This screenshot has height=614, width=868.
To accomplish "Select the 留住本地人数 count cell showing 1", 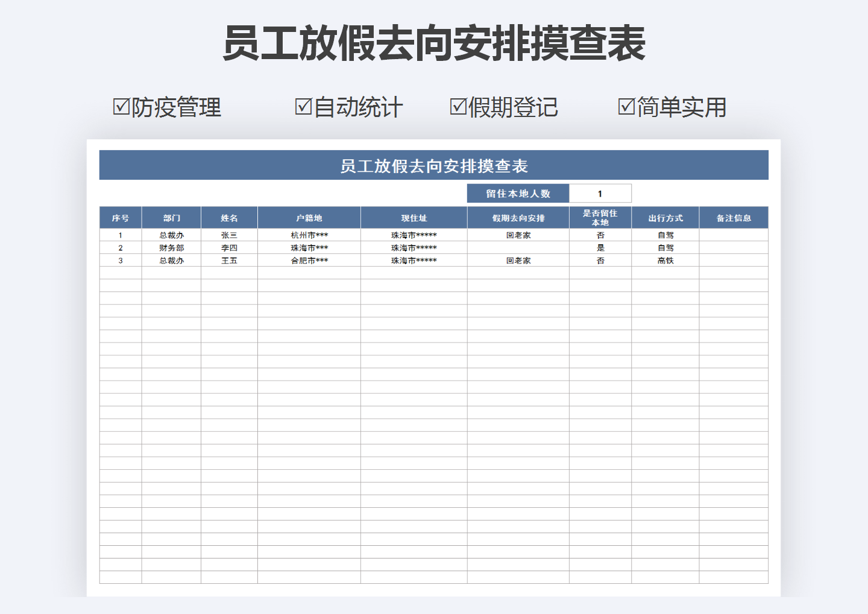I will click(x=600, y=192).
